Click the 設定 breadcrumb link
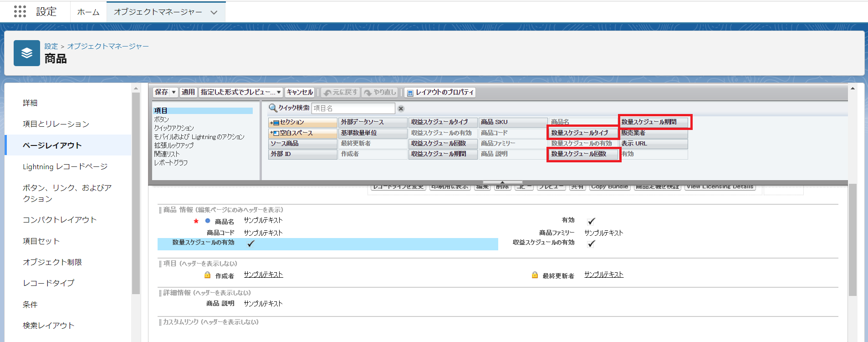Image resolution: width=868 pixels, height=342 pixels. pyautogui.click(x=51, y=47)
